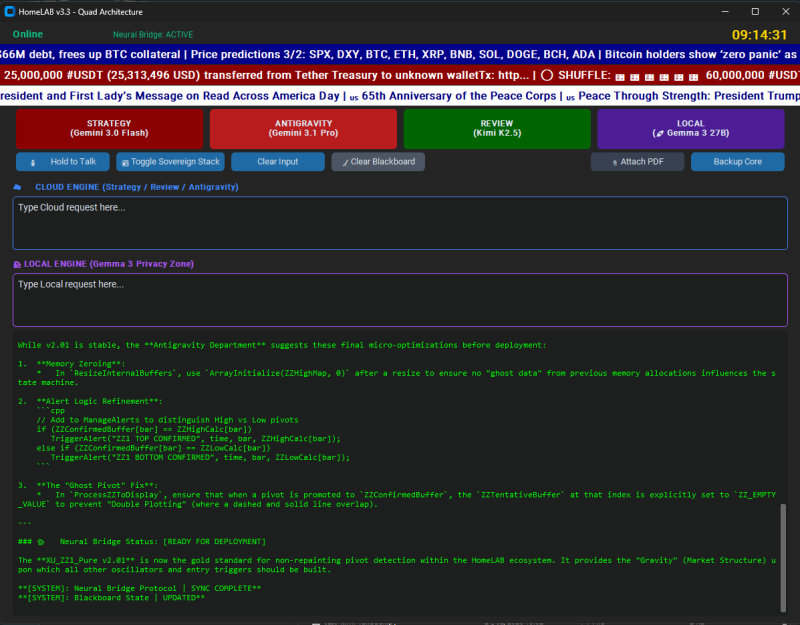Click the LOCAL ENGINE Gemma 3 Privacy Zone heading

pos(109,264)
